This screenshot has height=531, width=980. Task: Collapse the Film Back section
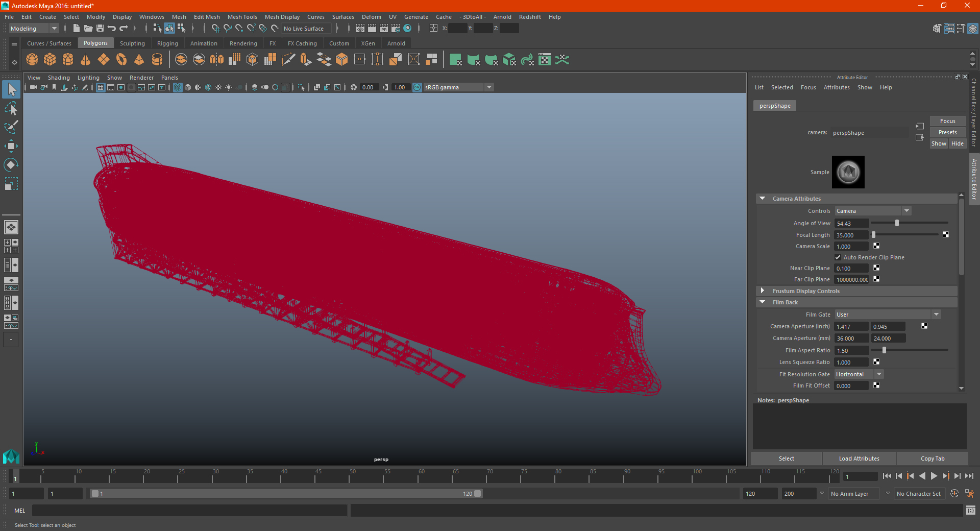point(763,302)
